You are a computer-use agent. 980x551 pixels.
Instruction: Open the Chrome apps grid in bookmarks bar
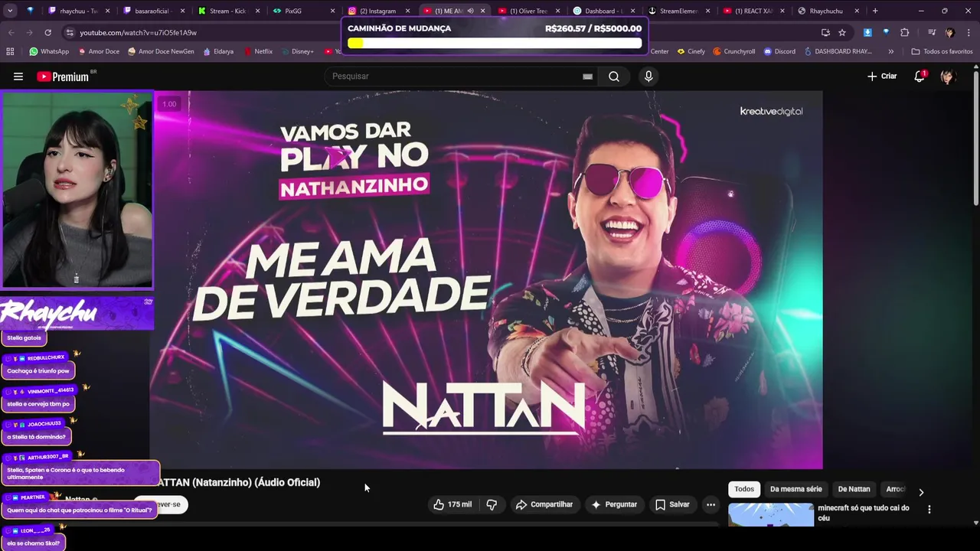(10, 51)
